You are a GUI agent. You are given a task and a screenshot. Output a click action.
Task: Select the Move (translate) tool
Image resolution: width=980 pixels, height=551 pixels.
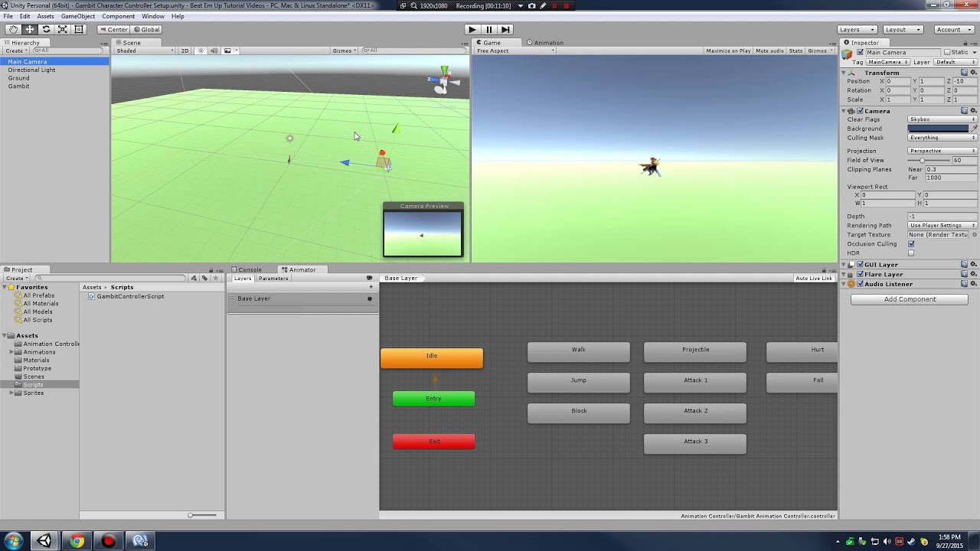click(29, 29)
